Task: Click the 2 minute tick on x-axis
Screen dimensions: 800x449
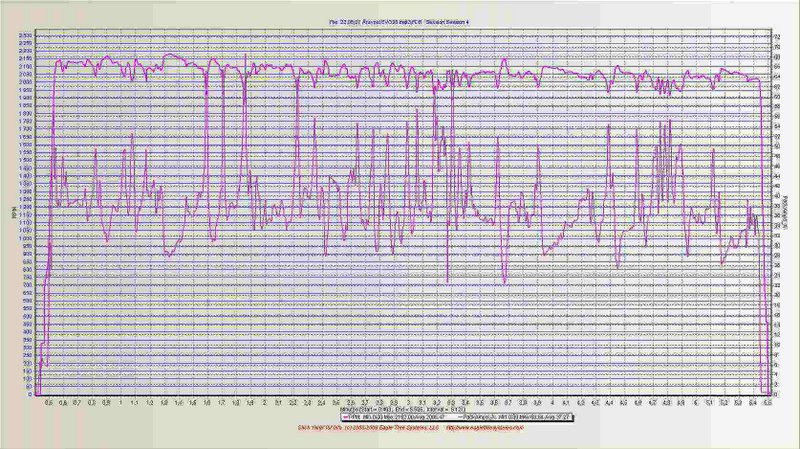Action: [264, 402]
